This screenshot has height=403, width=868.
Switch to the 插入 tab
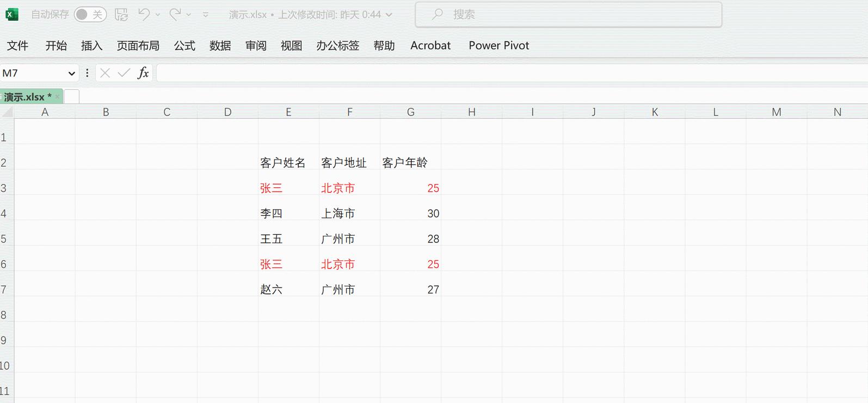(x=91, y=46)
